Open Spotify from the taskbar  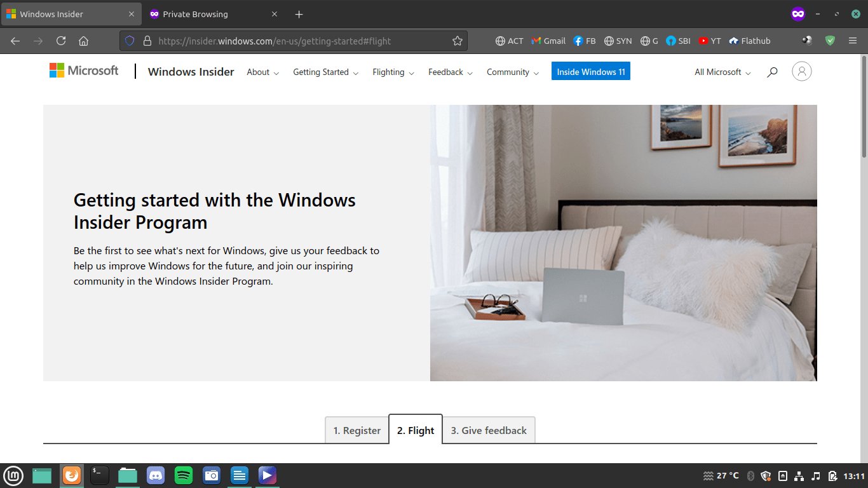(184, 475)
